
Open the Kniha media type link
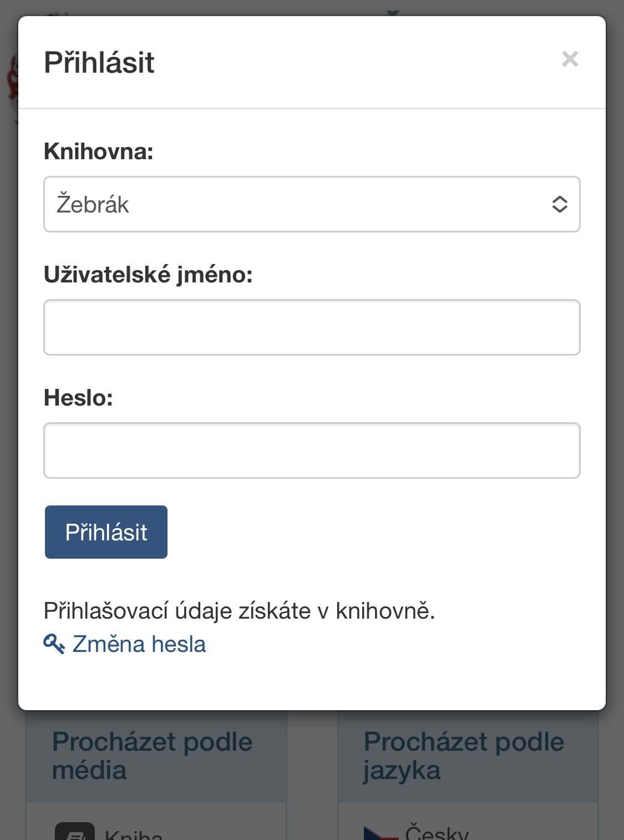(134, 835)
